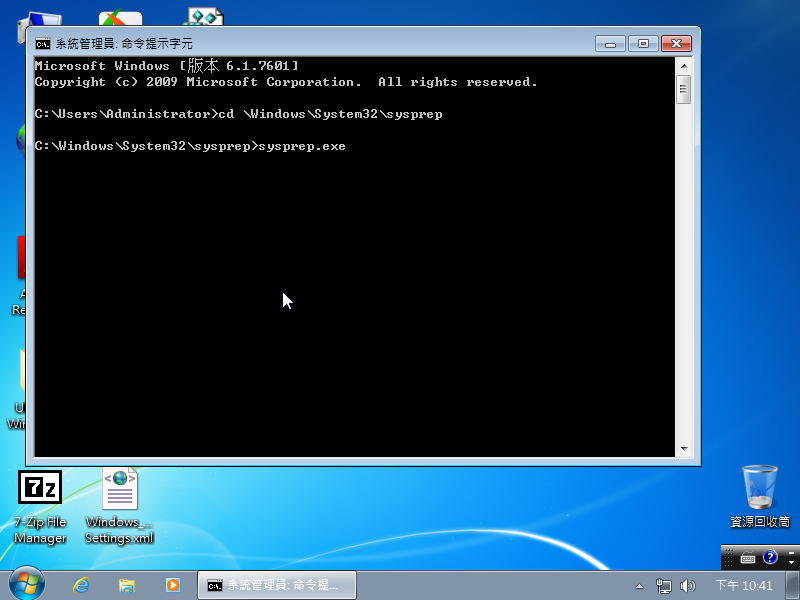The width and height of the screenshot is (800, 600).
Task: Launch Internet Explorer from taskbar
Action: click(81, 585)
